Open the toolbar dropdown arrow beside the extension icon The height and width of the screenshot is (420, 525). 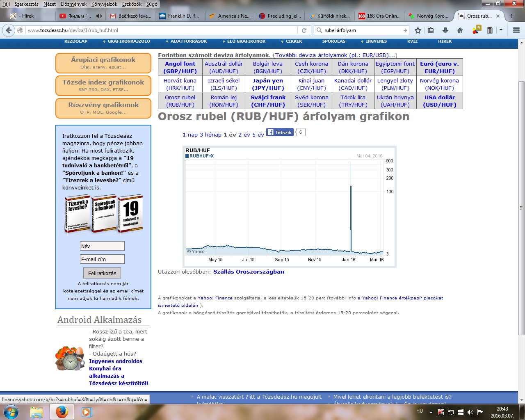pyautogui.click(x=501, y=30)
